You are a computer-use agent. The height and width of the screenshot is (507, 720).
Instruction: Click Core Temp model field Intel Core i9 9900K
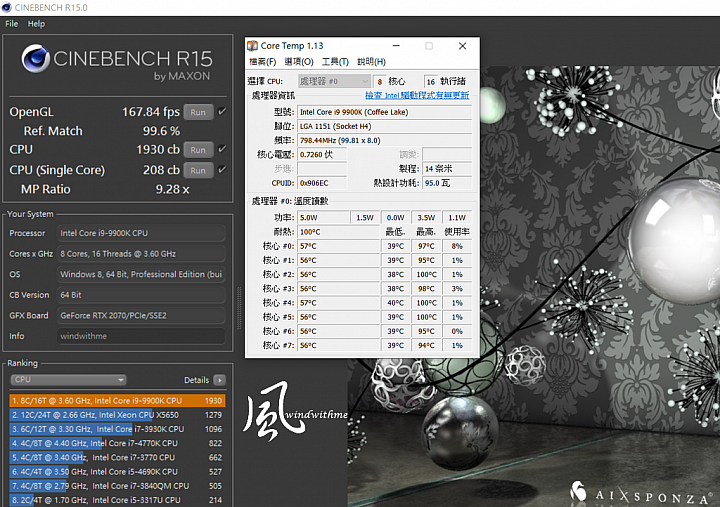click(385, 112)
